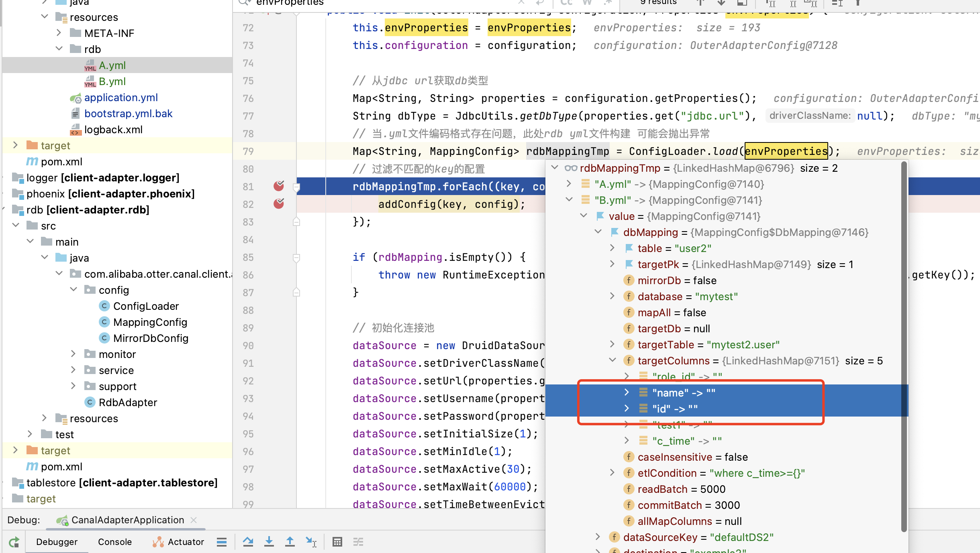Jump to next search occurrence arrow
The width and height of the screenshot is (980, 553).
(x=721, y=3)
